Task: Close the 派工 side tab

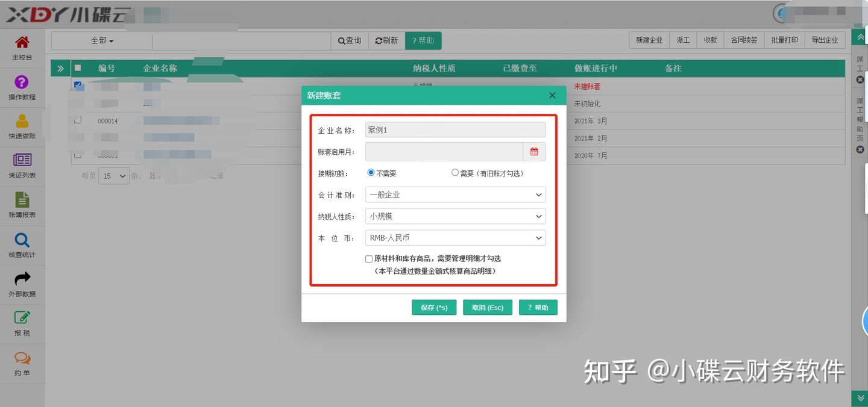Action: point(860,79)
